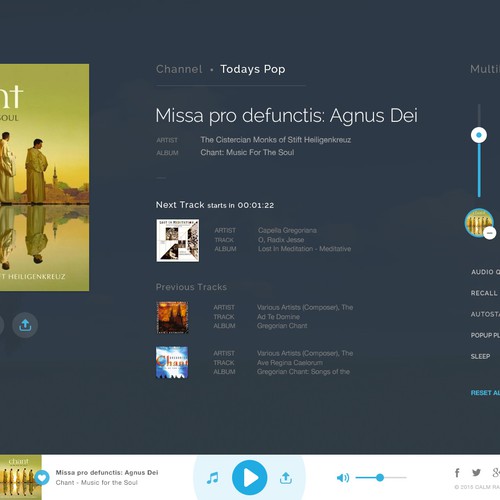Click the blue filled track of the vertical slider
500x500 pixels.
click(479, 170)
